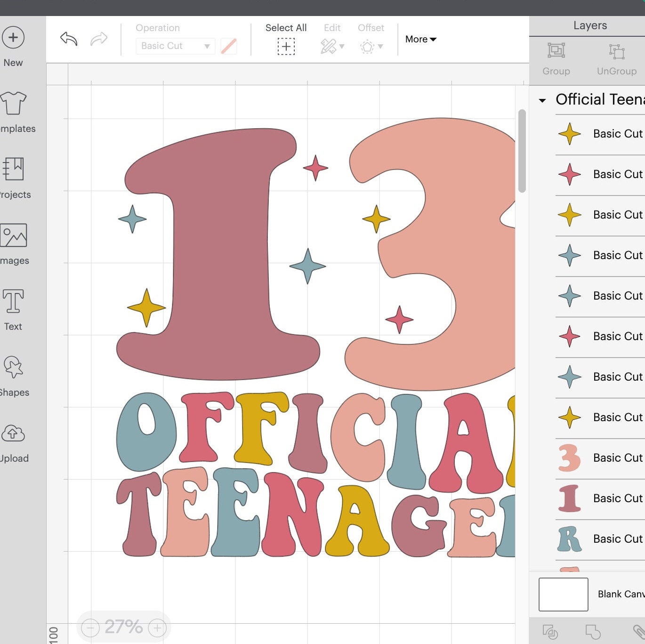This screenshot has width=645, height=644.
Task: Click the Undo arrow in the toolbar
Action: (x=68, y=39)
